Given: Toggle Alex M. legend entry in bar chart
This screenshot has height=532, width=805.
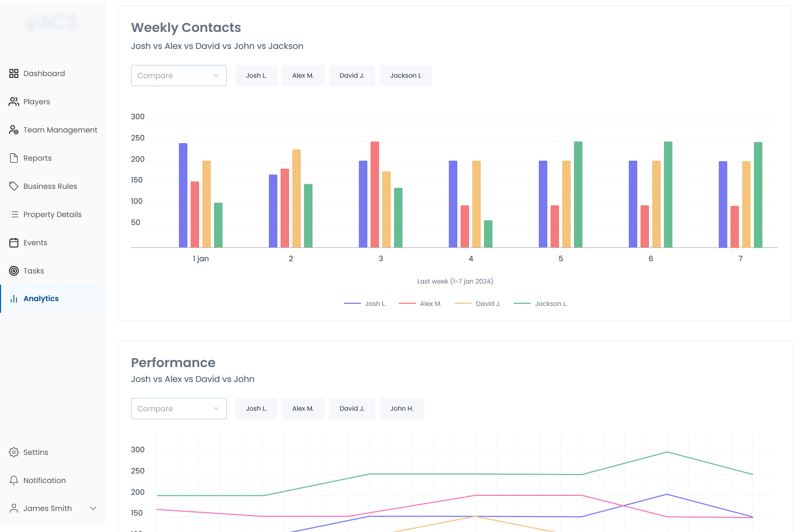Looking at the screenshot, I should pyautogui.click(x=420, y=304).
